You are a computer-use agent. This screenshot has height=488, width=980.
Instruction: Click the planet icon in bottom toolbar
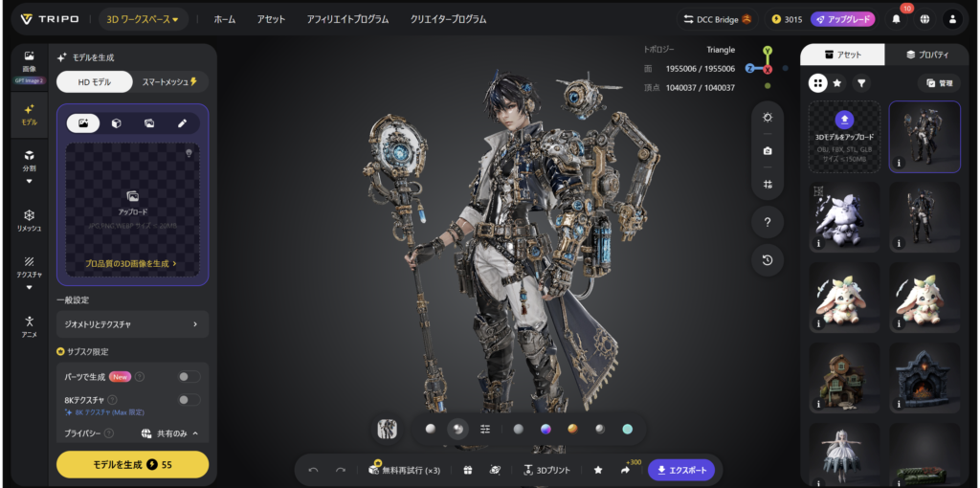pyautogui.click(x=495, y=470)
